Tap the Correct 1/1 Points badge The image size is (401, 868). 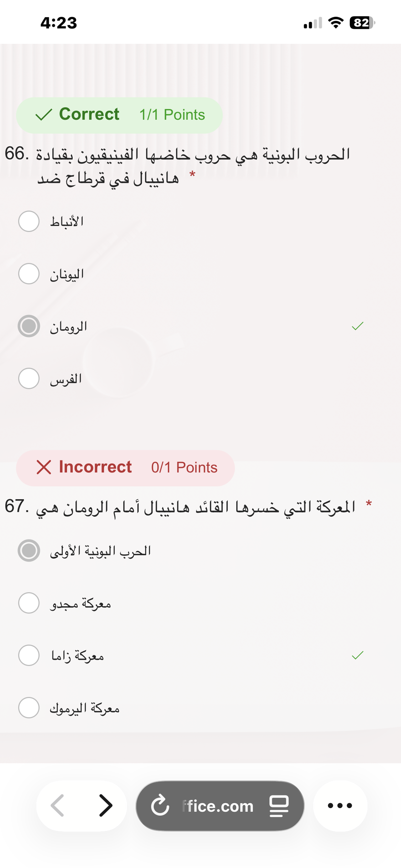[x=119, y=115]
